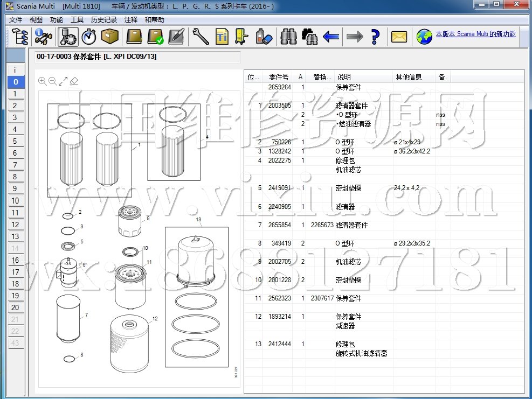Viewport: 532px width, 399px height.
Task: Click the stopwatch icon in toolbar
Action: [89, 37]
